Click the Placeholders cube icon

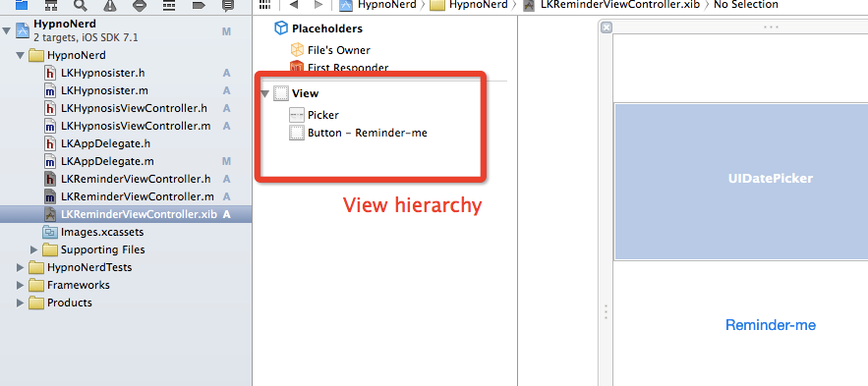click(281, 28)
